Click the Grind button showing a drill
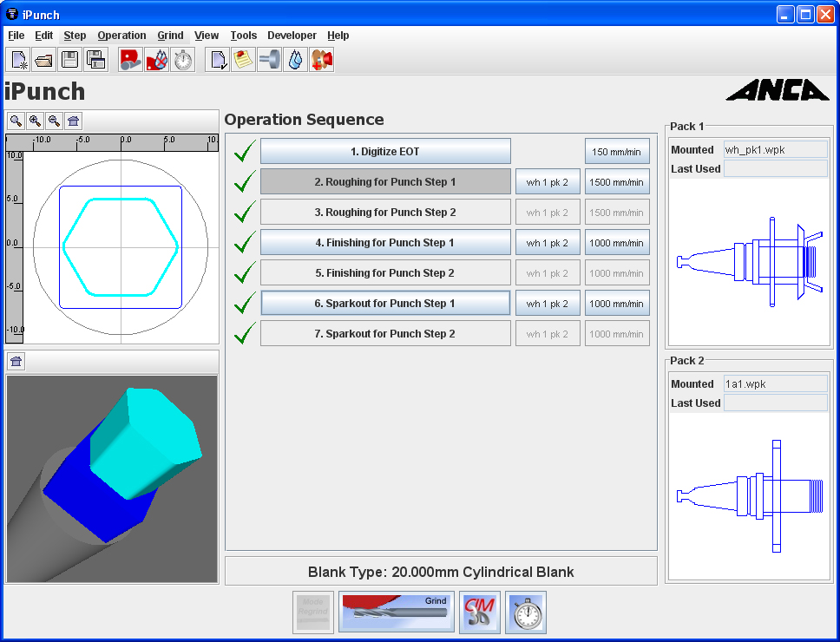Image resolution: width=840 pixels, height=642 pixels. (x=397, y=612)
